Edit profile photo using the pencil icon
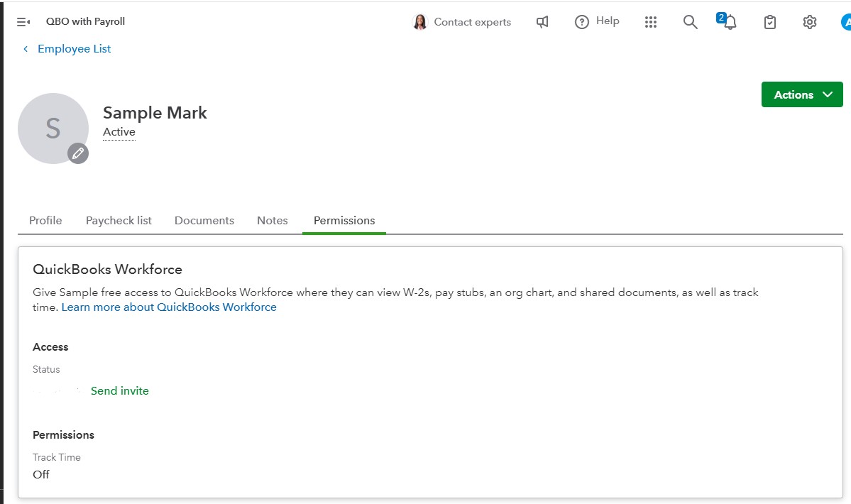The image size is (851, 504). tap(78, 153)
